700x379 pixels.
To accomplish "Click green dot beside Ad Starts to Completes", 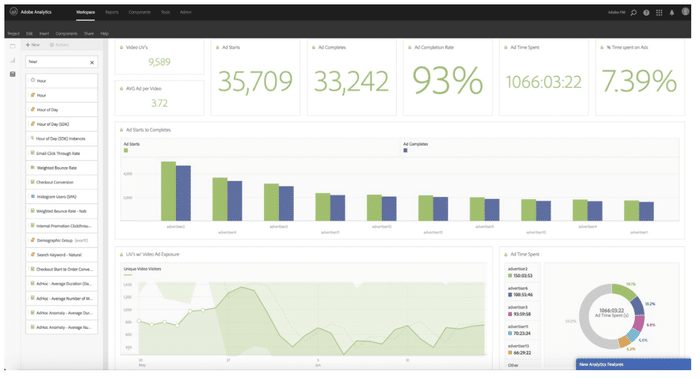I will click(x=121, y=130).
